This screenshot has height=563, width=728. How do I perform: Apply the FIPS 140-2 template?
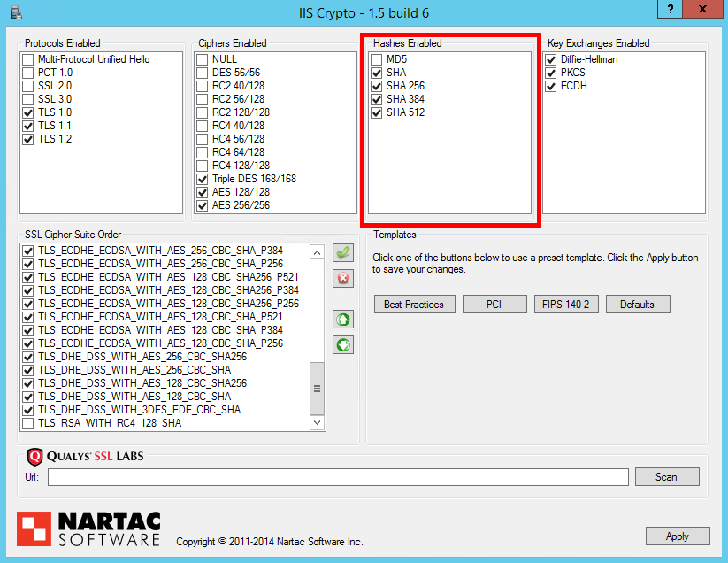point(566,305)
